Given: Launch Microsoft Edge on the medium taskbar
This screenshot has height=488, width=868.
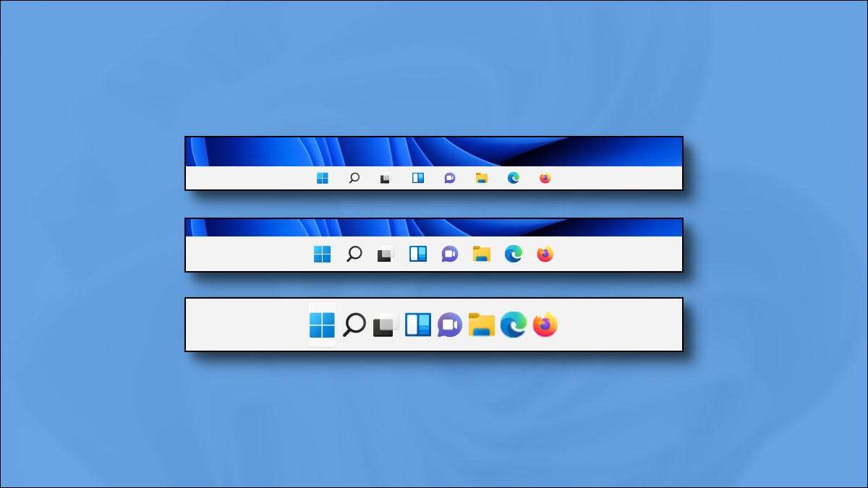Looking at the screenshot, I should pyautogui.click(x=514, y=254).
